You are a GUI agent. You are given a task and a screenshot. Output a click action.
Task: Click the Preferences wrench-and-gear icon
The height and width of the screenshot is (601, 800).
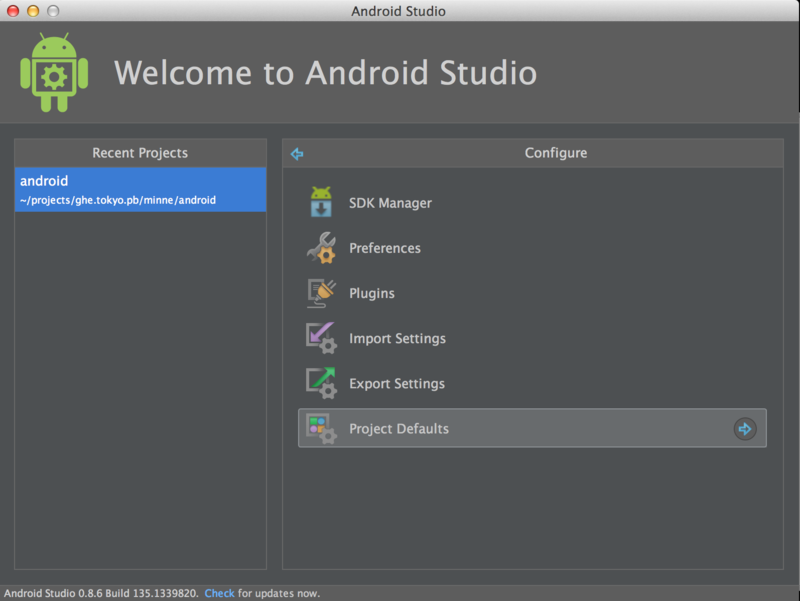point(321,248)
